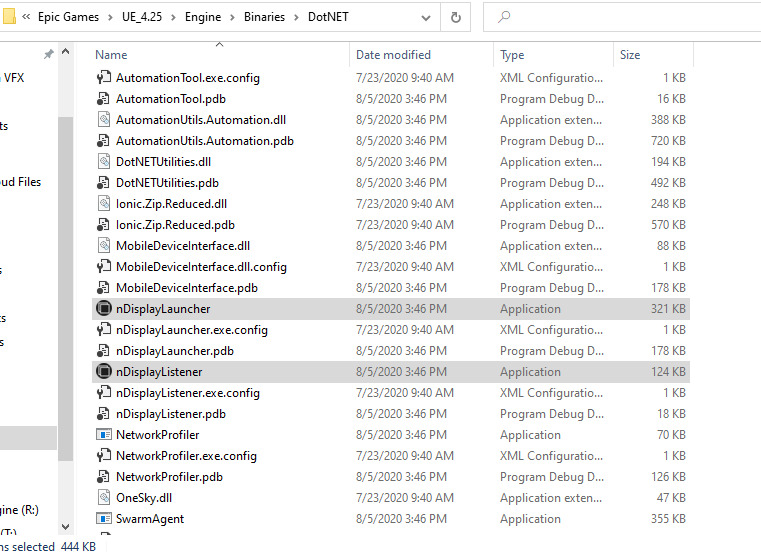Click navigation pane scroll down arrow
This screenshot has height=558, width=761.
[x=66, y=526]
